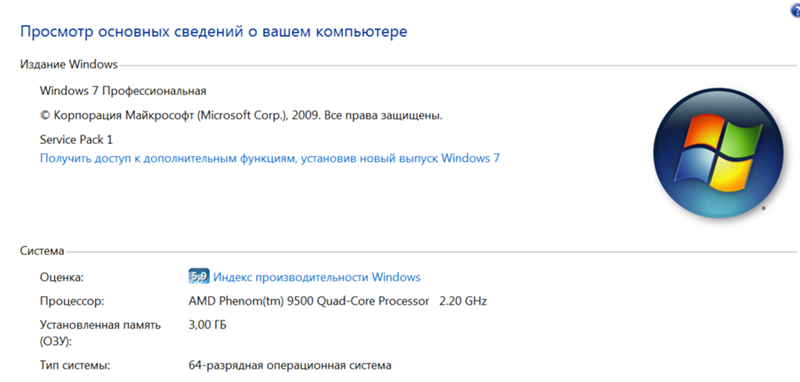Click the 64-разрядная операционная система value
Viewport: 800px width, 382px height.
coord(290,366)
